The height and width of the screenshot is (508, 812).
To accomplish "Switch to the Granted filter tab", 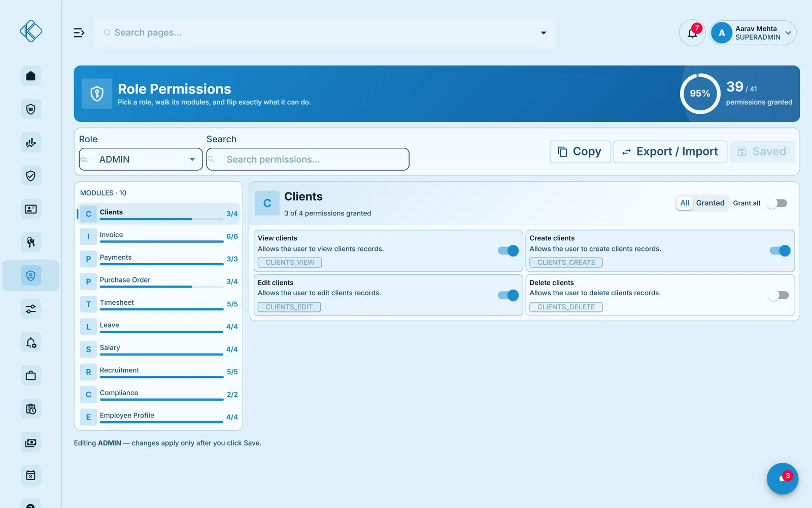I will coord(710,203).
